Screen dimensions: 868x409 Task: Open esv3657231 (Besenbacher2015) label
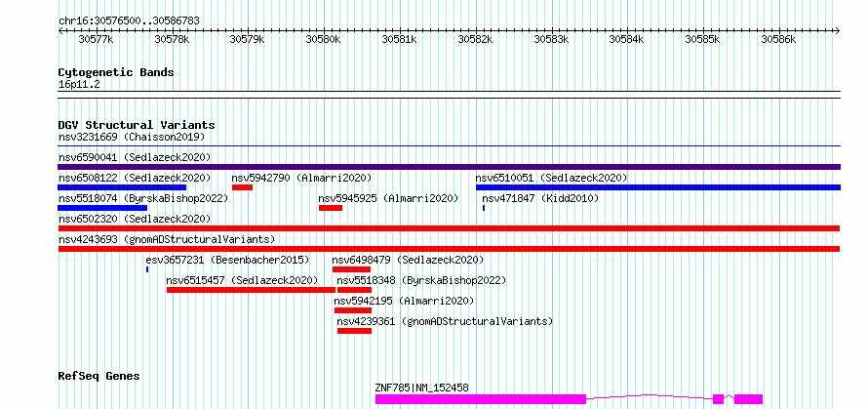click(x=227, y=260)
